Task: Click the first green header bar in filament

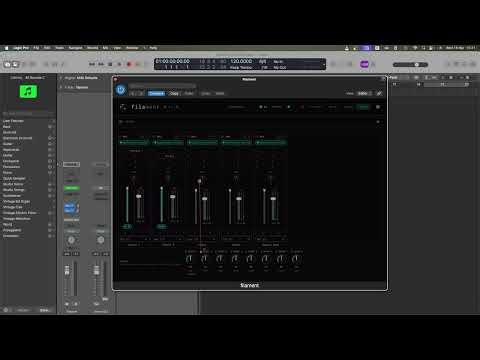Action: (134, 142)
